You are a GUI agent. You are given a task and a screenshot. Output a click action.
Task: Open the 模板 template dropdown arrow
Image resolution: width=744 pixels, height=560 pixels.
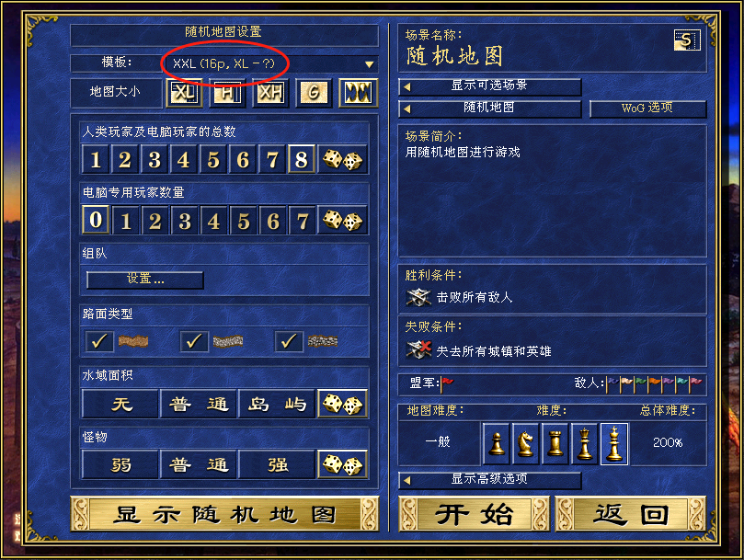coord(369,64)
